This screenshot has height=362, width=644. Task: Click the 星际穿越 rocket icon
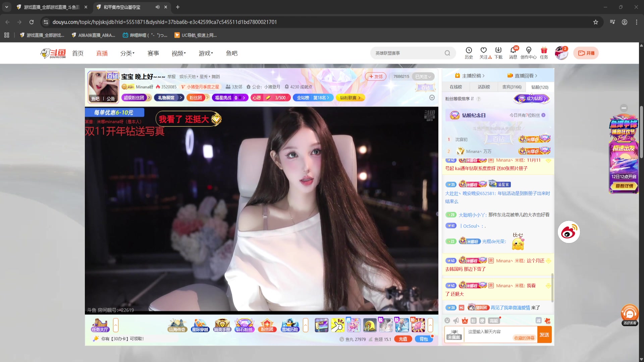[200, 325]
